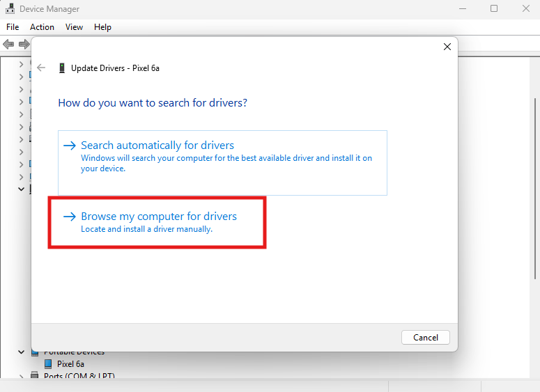Viewport: 540px width, 392px height.
Task: Click the Ports (COM & LPT) category icon
Action: pos(34,377)
